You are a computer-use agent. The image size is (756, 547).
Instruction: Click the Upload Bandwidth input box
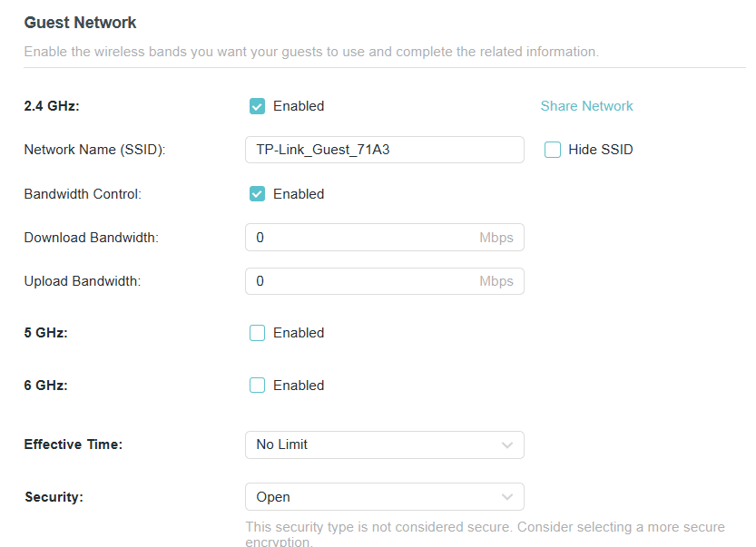click(x=363, y=281)
